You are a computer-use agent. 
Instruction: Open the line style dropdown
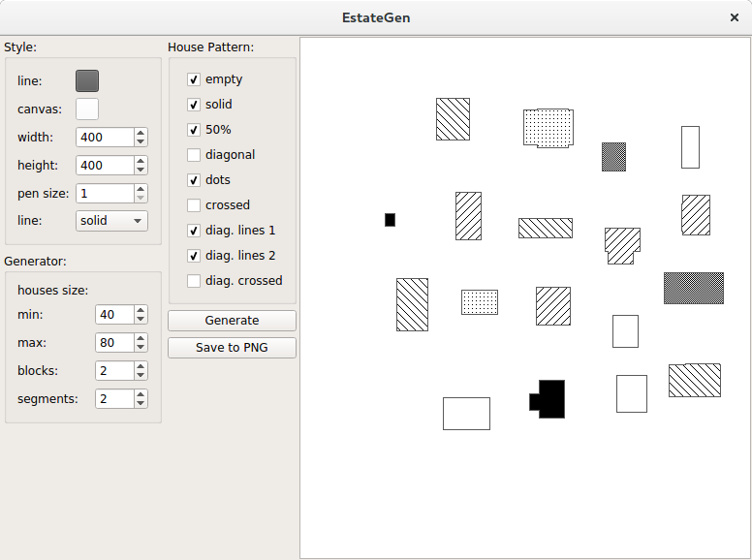(111, 221)
